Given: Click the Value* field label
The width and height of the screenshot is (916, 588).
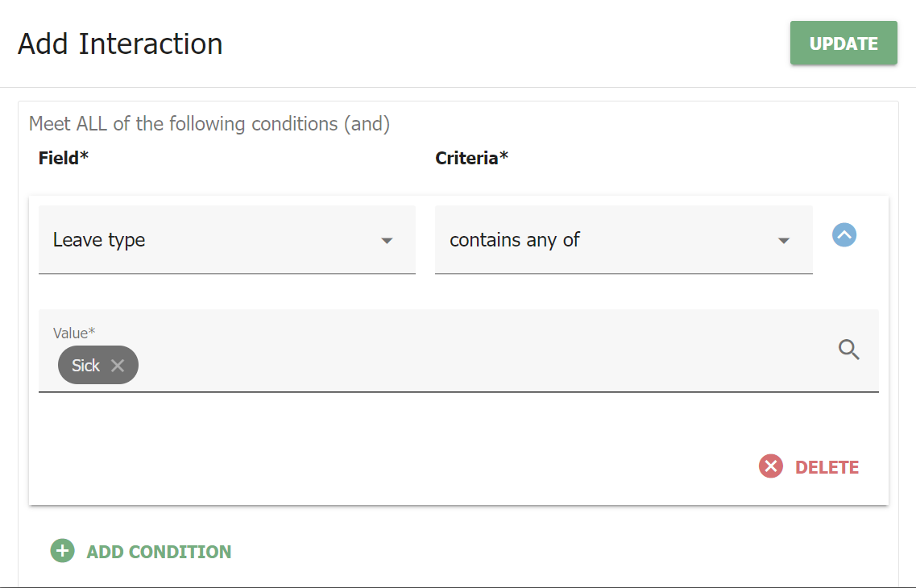Looking at the screenshot, I should (74, 332).
